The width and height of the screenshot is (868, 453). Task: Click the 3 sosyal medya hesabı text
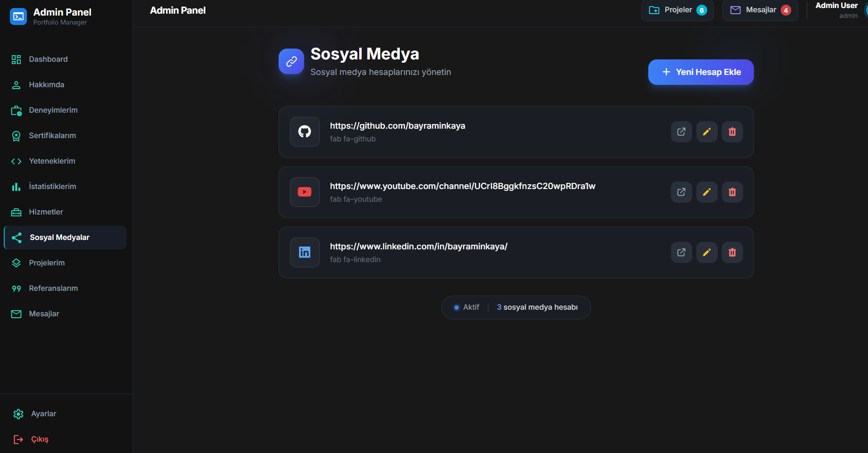pos(537,307)
